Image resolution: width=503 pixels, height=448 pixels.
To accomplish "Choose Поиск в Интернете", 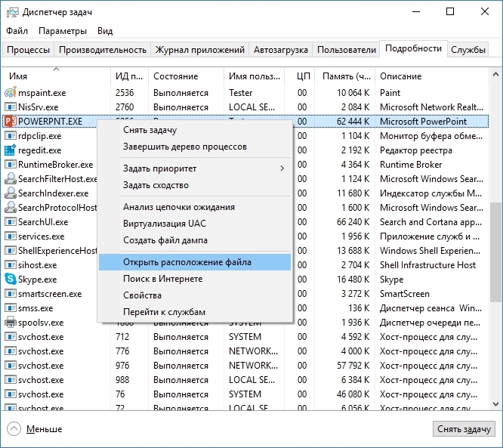I will pos(195,279).
